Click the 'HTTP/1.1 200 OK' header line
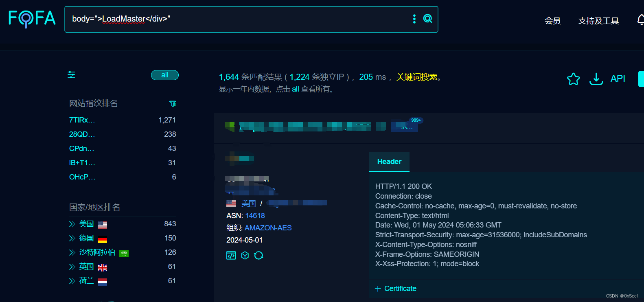 (x=403, y=186)
